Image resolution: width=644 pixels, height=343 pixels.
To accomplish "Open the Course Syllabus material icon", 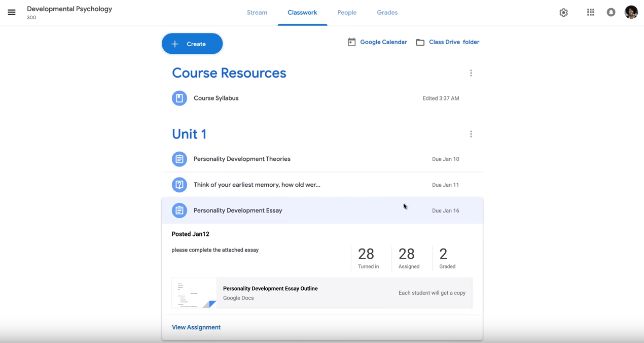I will click(x=179, y=98).
